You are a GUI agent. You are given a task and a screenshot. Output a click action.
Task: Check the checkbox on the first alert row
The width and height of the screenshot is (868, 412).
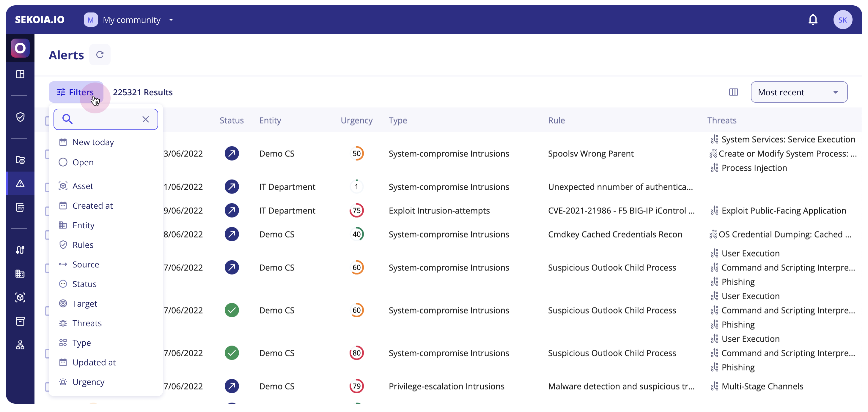47,154
